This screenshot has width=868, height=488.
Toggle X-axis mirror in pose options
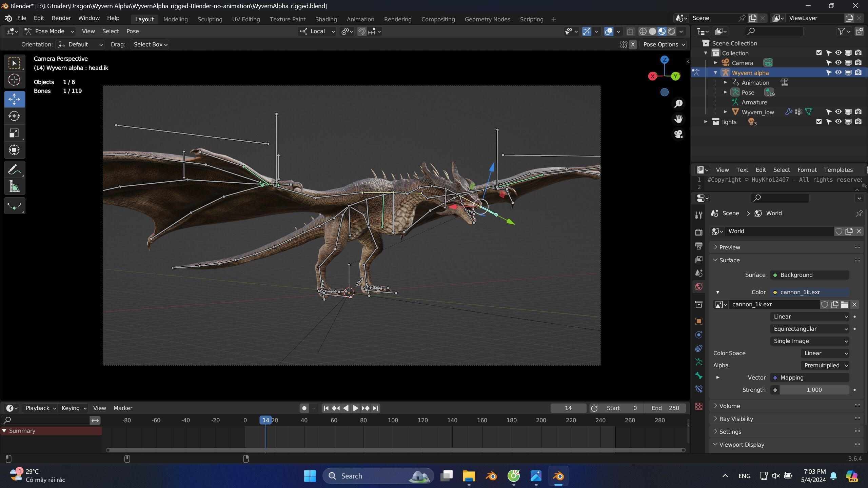[x=633, y=45]
